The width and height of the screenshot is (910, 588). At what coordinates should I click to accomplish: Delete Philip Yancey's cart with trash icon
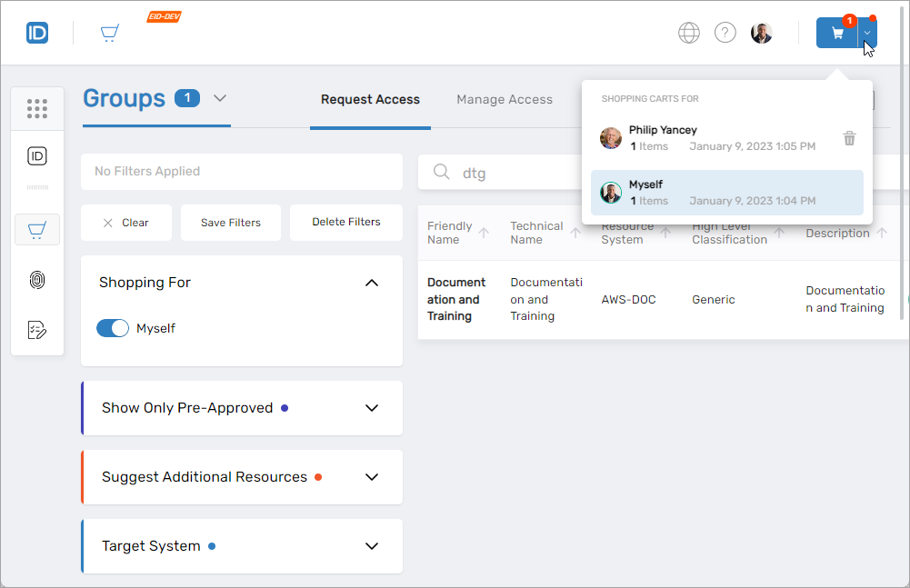point(849,138)
